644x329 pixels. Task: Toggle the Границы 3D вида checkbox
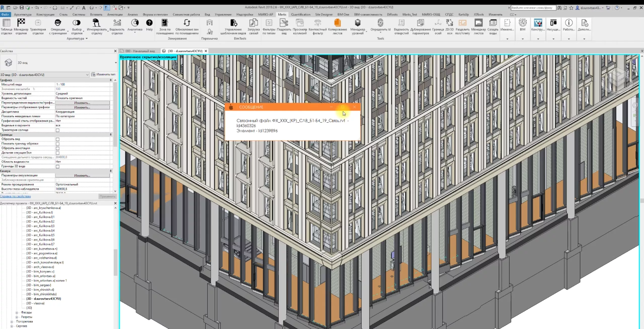58,167
